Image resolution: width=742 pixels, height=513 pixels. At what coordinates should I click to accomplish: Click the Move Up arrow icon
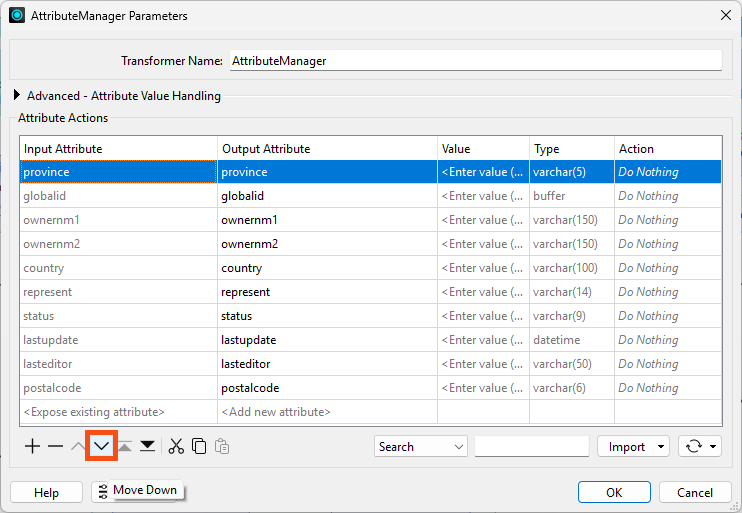pos(79,446)
